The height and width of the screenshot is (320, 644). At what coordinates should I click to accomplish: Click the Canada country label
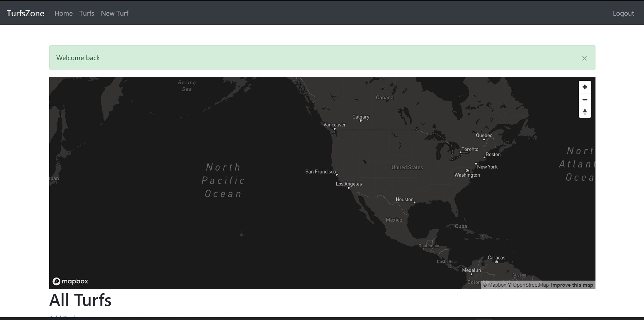(384, 97)
